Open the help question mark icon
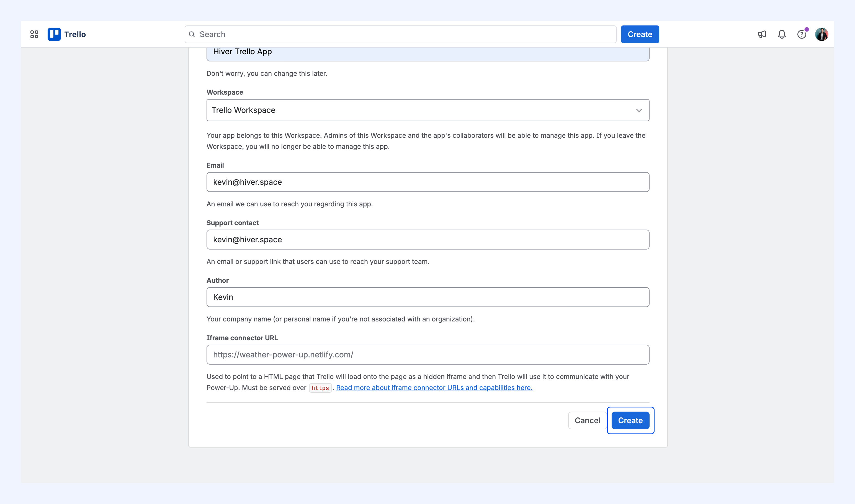 pos(802,34)
